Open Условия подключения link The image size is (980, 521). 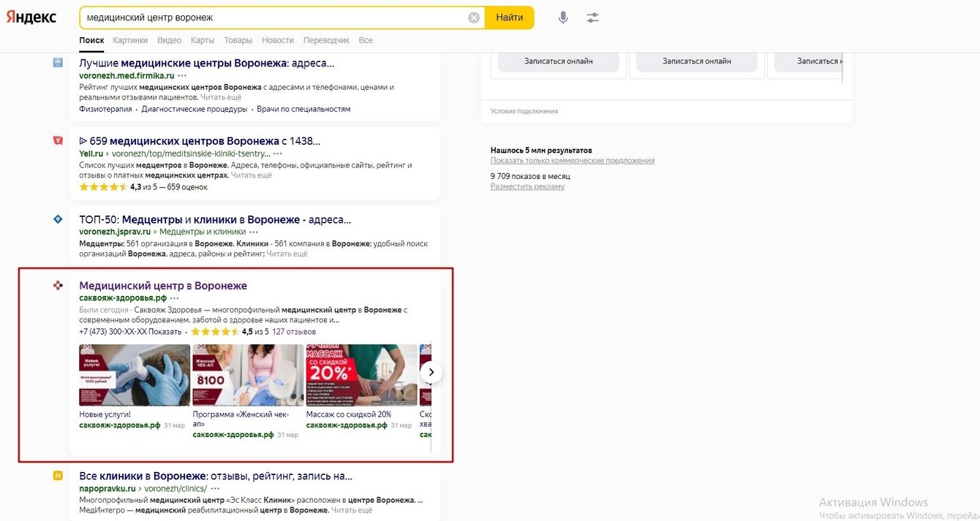pyautogui.click(x=524, y=111)
